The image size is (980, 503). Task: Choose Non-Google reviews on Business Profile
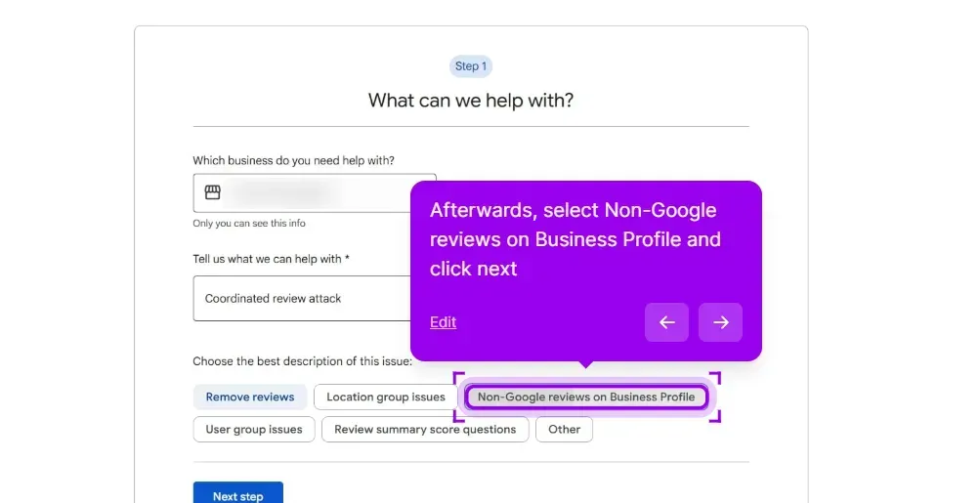[x=586, y=397]
